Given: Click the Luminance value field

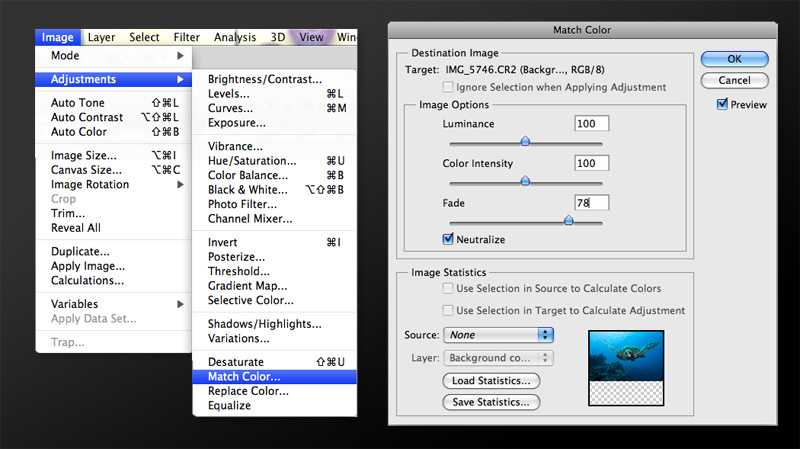Looking at the screenshot, I should (591, 123).
